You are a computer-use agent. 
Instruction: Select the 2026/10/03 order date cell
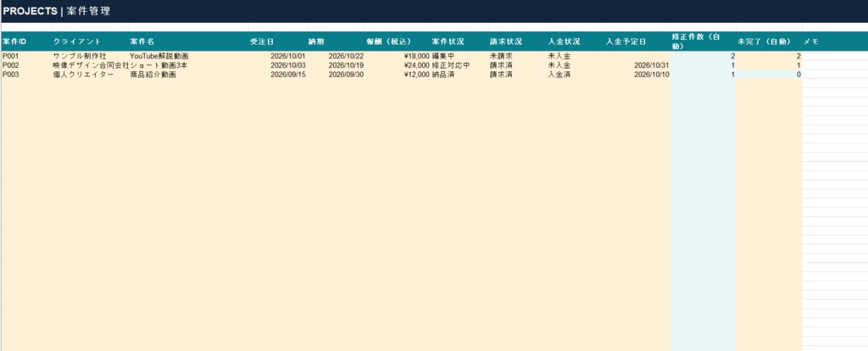[x=278, y=65]
